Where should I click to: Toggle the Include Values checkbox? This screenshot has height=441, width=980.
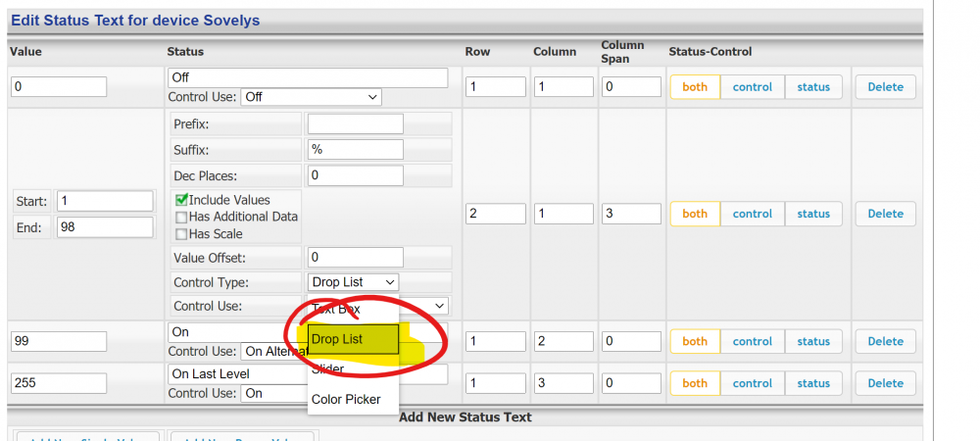point(181,200)
